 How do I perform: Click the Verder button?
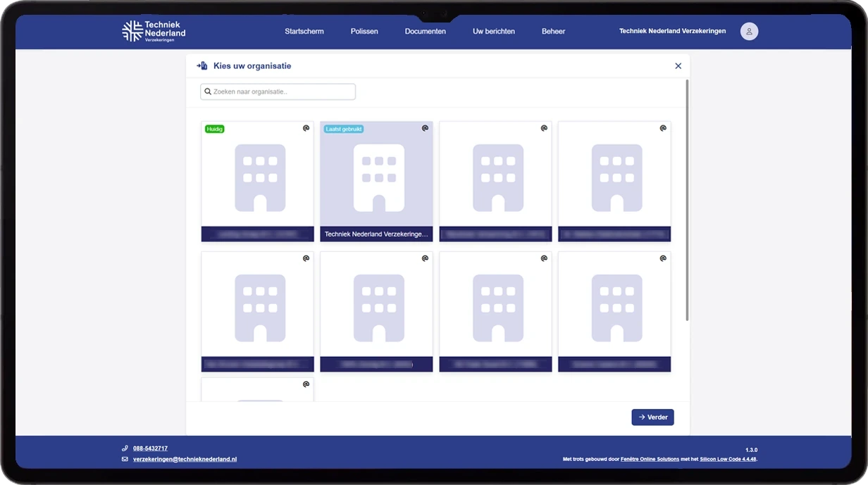[652, 417]
